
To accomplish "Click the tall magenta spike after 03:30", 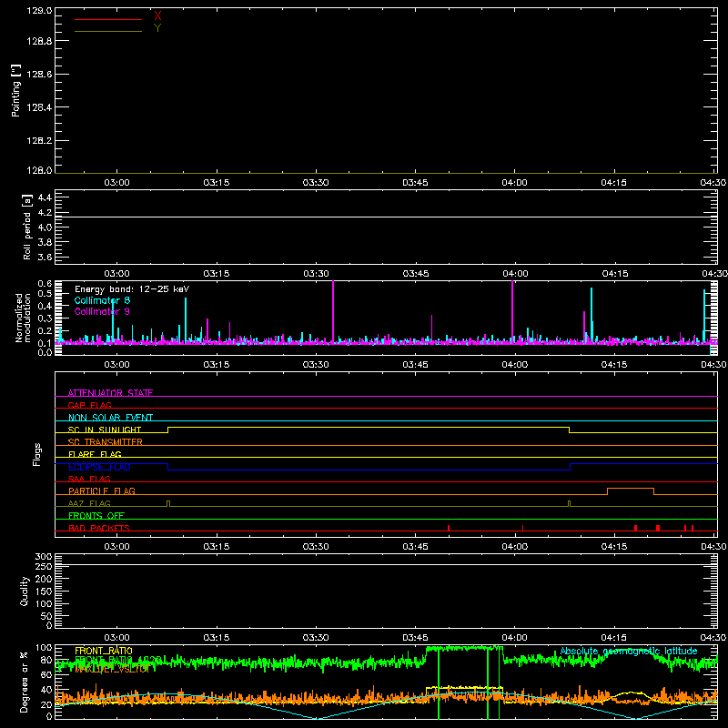I will click(333, 311).
